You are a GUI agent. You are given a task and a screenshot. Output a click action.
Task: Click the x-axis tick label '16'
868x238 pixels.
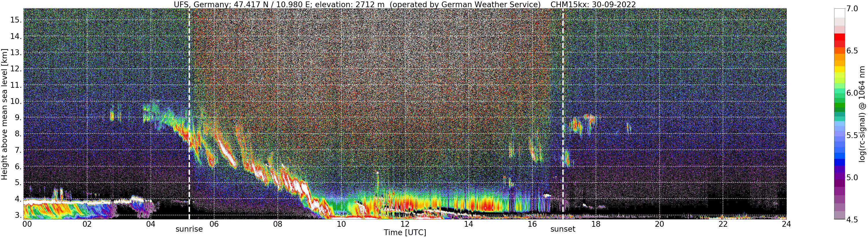[x=532, y=224]
